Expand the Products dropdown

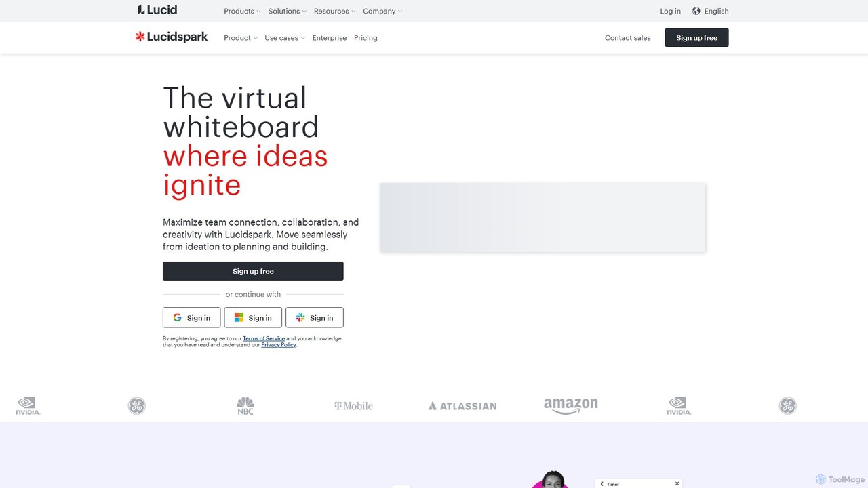(242, 11)
